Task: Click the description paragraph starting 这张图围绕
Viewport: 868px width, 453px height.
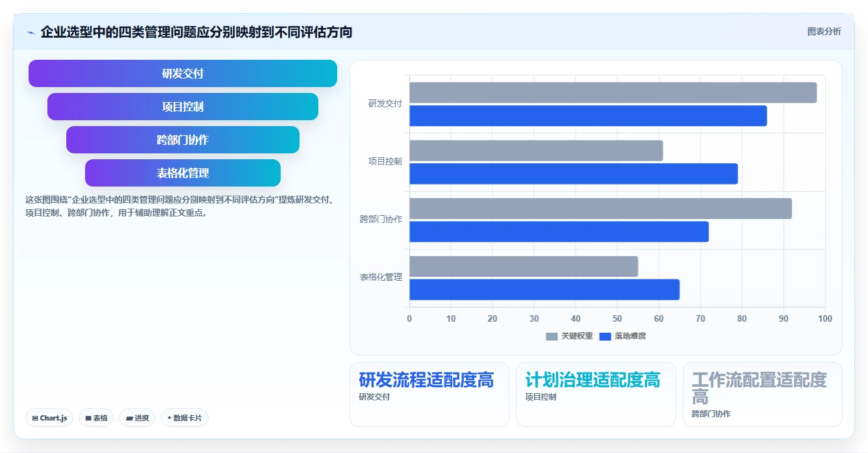Action: 180,206
